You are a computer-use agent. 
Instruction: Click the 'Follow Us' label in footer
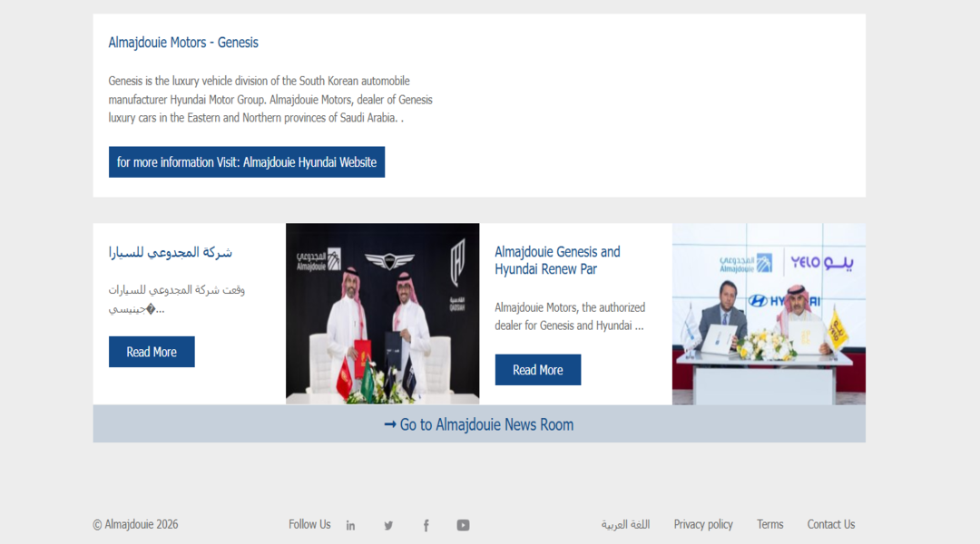coord(309,525)
